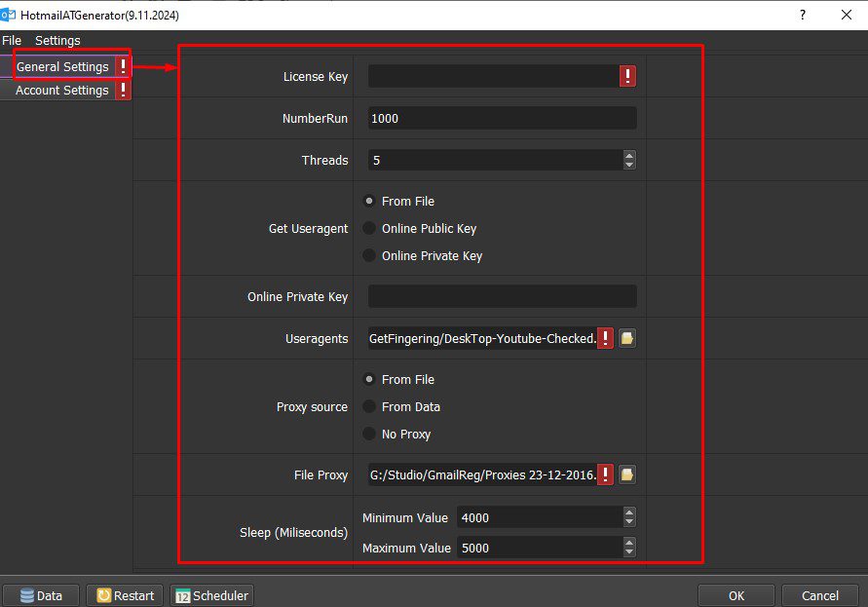
Task: Click the "NumberRun" label
Action: tap(315, 119)
